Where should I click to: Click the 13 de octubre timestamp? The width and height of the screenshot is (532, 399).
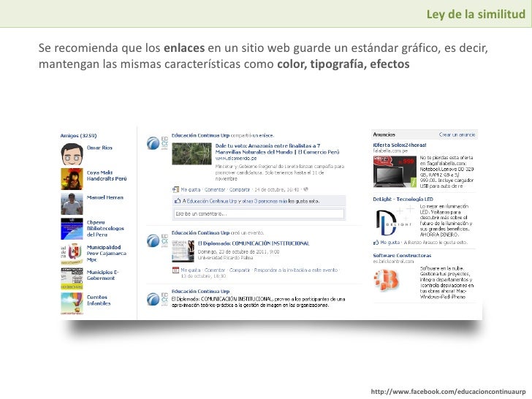tap(203, 276)
